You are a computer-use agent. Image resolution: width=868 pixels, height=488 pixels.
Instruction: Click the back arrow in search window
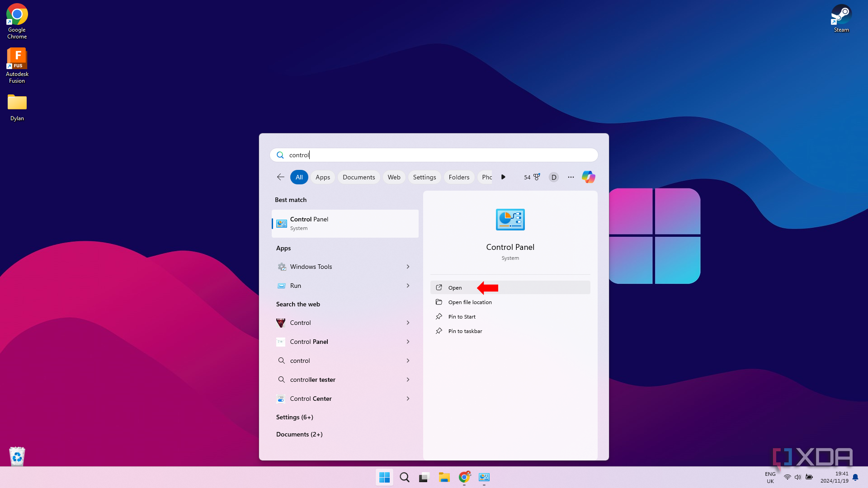[x=280, y=177]
